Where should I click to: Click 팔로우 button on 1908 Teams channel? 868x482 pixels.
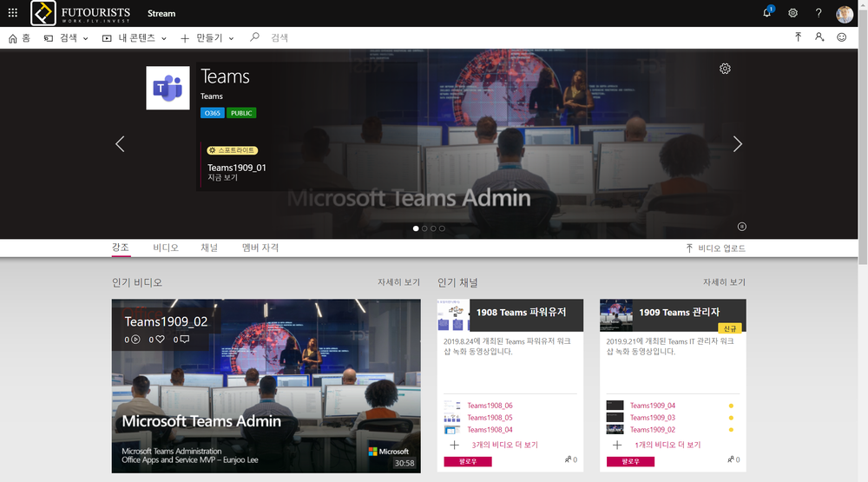[467, 461]
